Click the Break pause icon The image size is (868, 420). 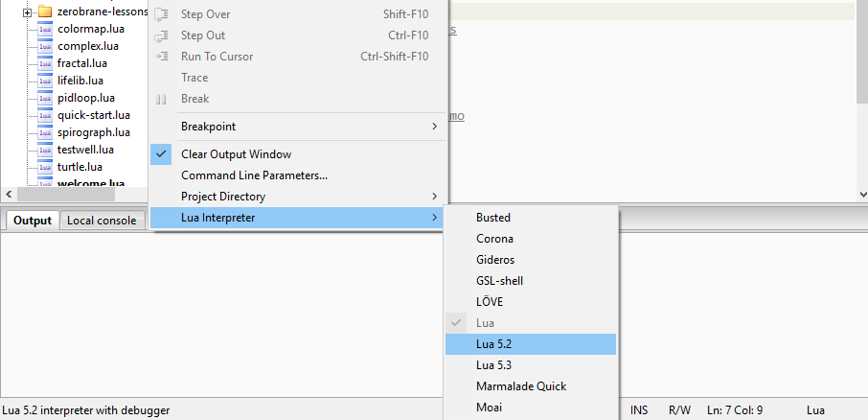pyautogui.click(x=162, y=99)
